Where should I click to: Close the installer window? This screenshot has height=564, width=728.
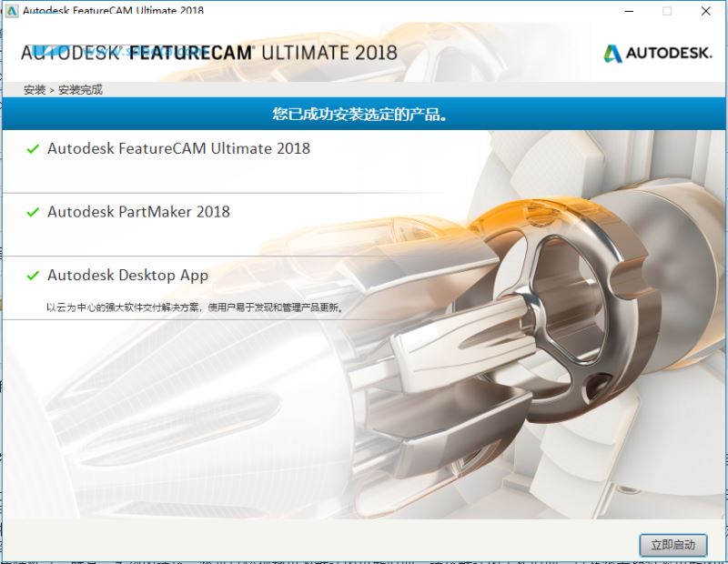click(x=706, y=11)
